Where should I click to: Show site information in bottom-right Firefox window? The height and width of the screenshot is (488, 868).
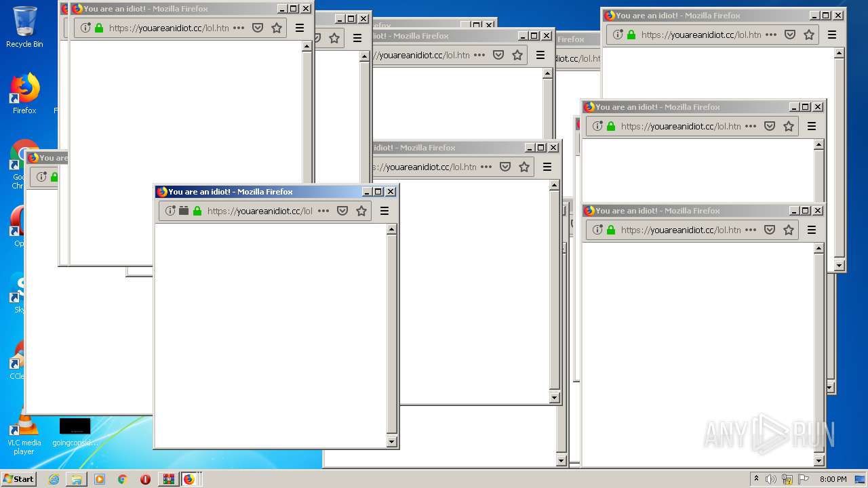(597, 230)
